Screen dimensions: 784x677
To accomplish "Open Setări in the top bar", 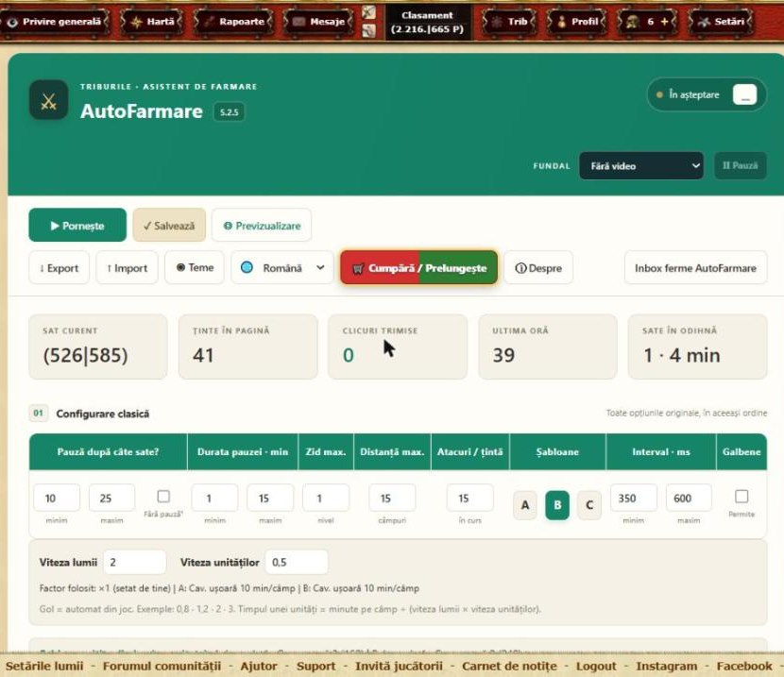I will pos(722,22).
